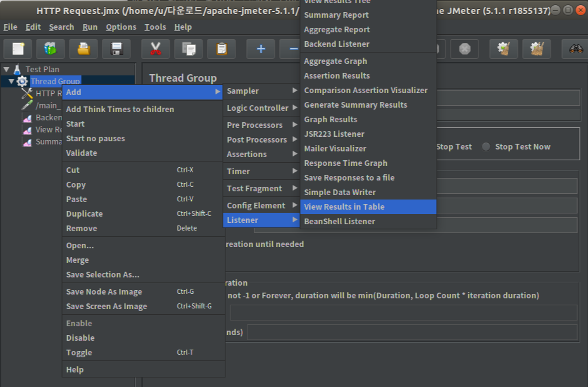Select Comparison Assertion Visualizer
588x387 pixels.
(368, 91)
